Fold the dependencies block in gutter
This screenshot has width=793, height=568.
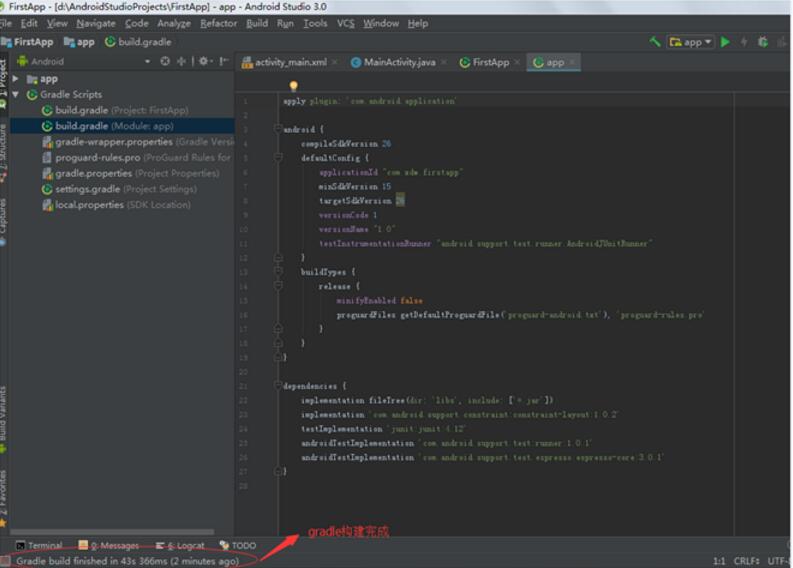278,385
